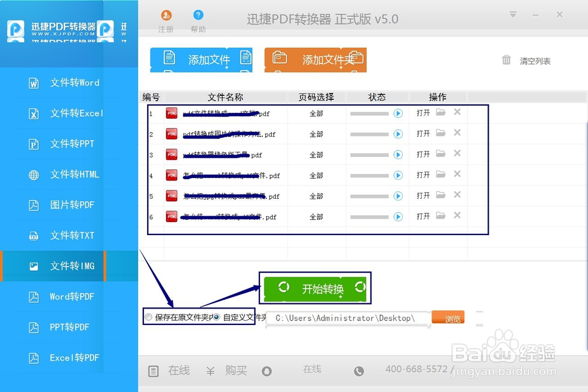Open the 注册 register icon

point(166,15)
